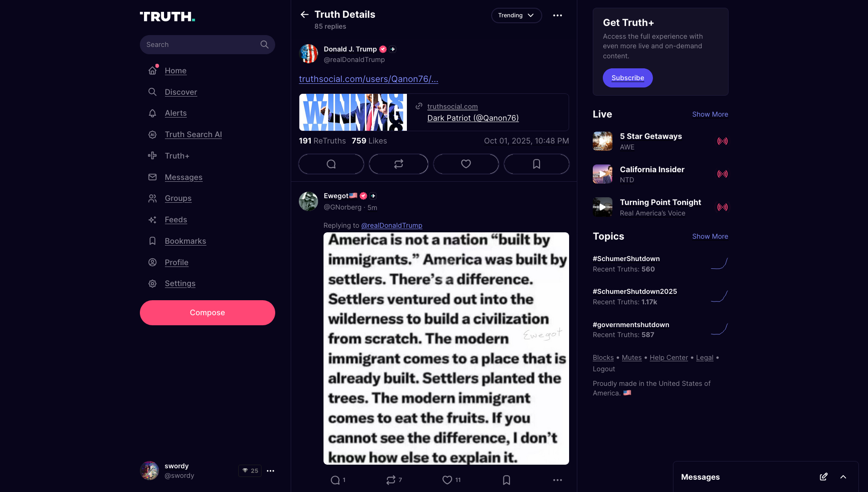This screenshot has width=868, height=492.
Task: Reply to Trump's post using comment button
Action: click(331, 164)
